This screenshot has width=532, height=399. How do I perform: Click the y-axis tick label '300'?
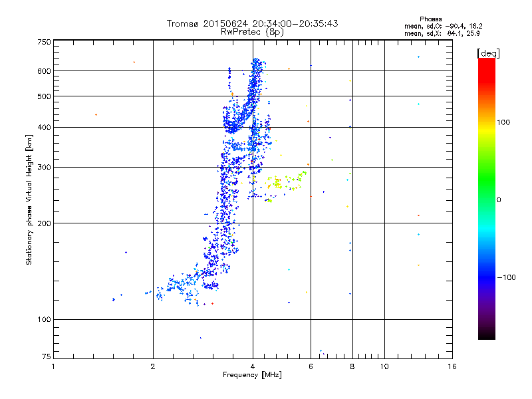click(x=44, y=168)
